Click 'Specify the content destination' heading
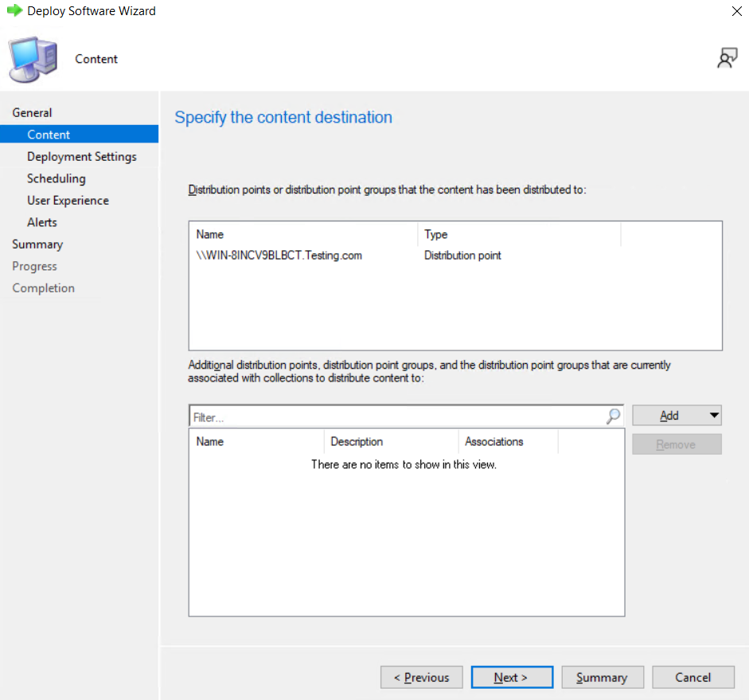Viewport: 749px width, 700px height. [x=283, y=118]
